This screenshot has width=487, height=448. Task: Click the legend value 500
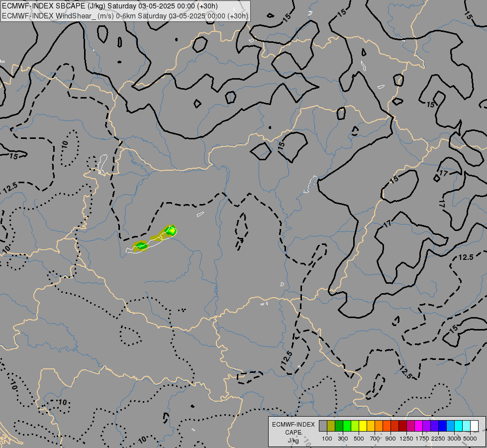pos(359,439)
